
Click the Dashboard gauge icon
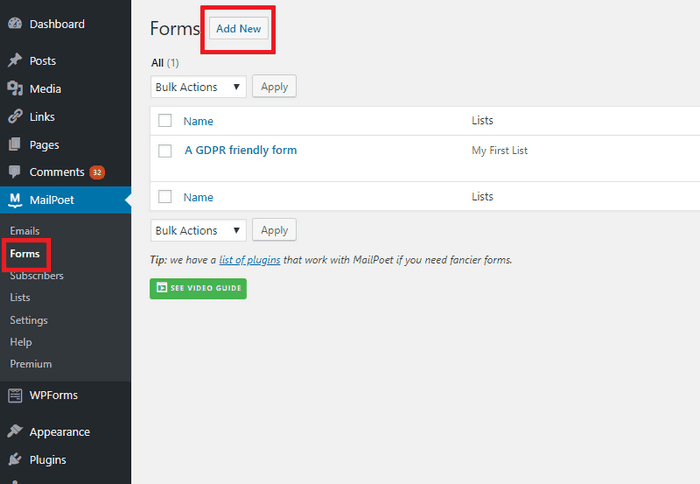coord(15,24)
